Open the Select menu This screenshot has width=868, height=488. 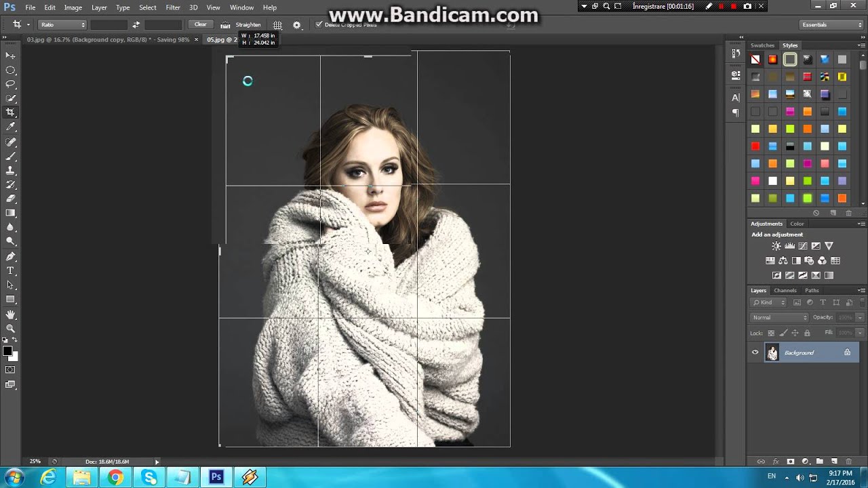pyautogui.click(x=148, y=7)
